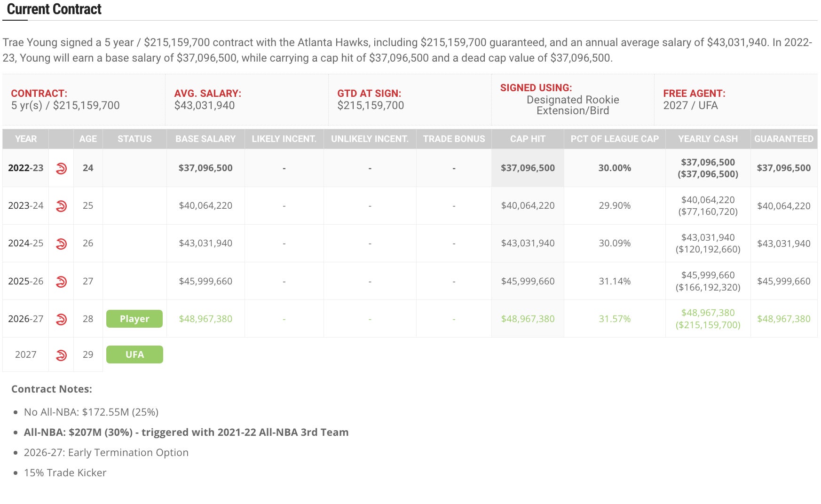Screen dimensions: 821x504
Task: Click the YEARLY CASH column header
Action: 708,139
